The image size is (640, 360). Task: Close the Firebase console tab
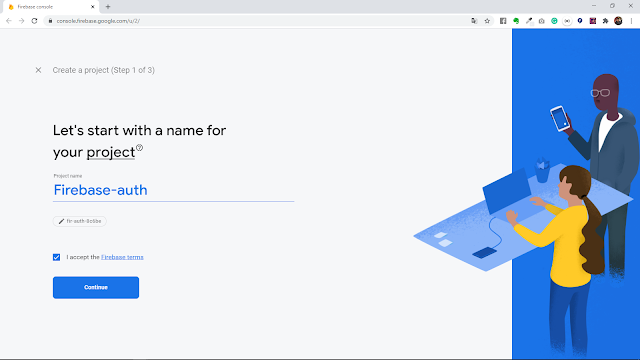point(93,7)
